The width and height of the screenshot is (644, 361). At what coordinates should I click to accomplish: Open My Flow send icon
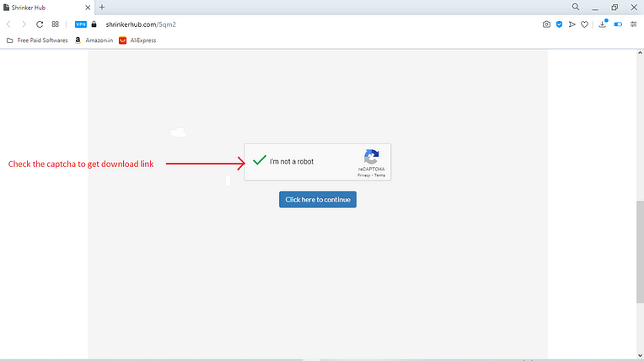[x=572, y=24]
